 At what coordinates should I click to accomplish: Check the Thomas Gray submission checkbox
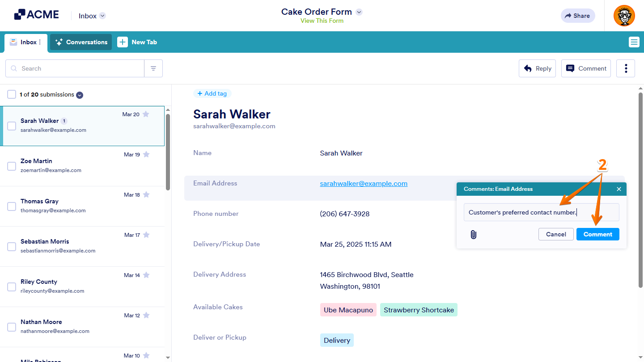(x=11, y=206)
